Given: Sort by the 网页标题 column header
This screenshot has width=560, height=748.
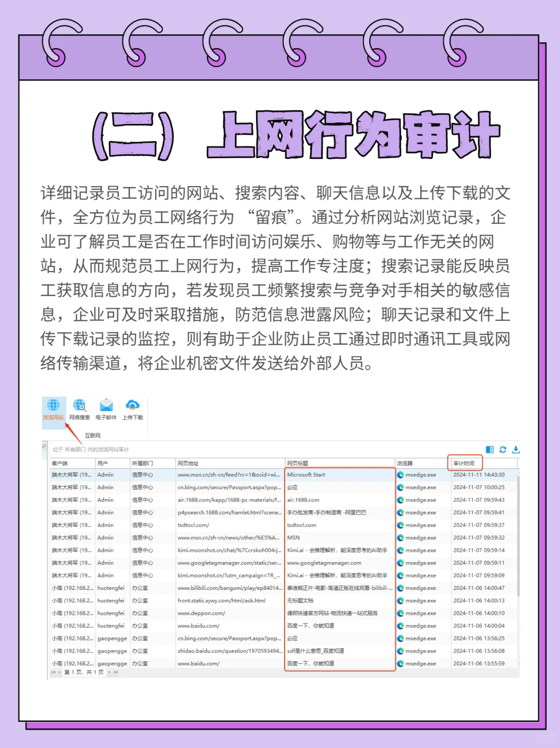Looking at the screenshot, I should click(x=298, y=463).
